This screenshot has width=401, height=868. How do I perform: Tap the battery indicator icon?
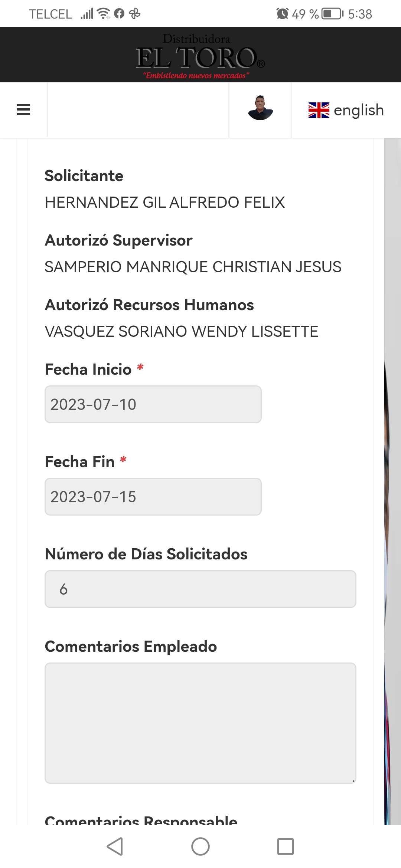332,14
